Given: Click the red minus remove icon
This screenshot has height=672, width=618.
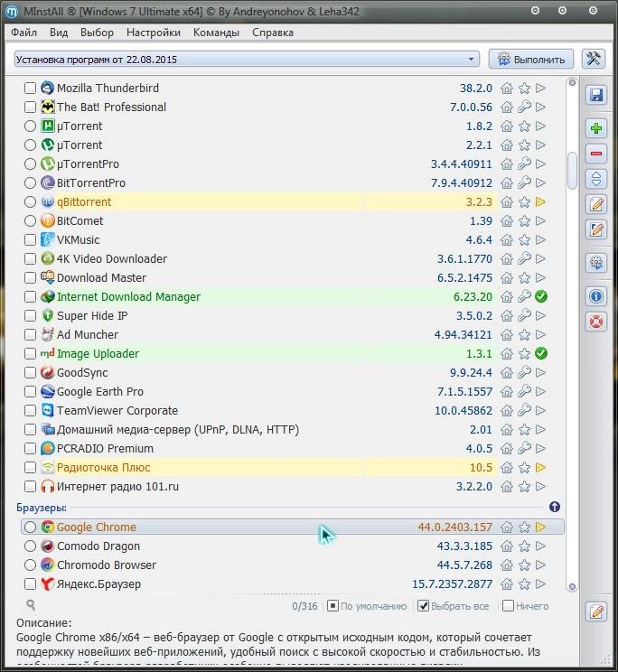Looking at the screenshot, I should pyautogui.click(x=596, y=154).
